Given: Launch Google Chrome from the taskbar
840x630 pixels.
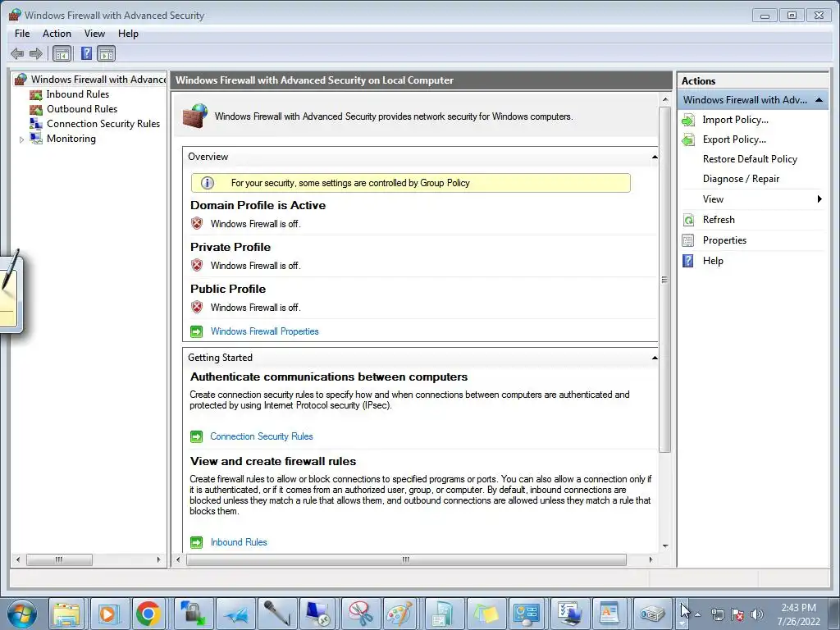Looking at the screenshot, I should click(149, 614).
